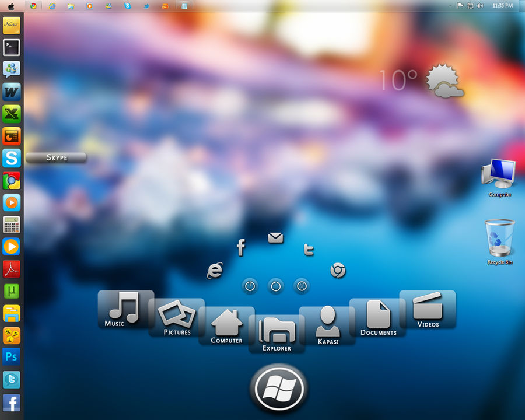Click the round button with X symbol
The image size is (525, 420).
click(x=302, y=286)
